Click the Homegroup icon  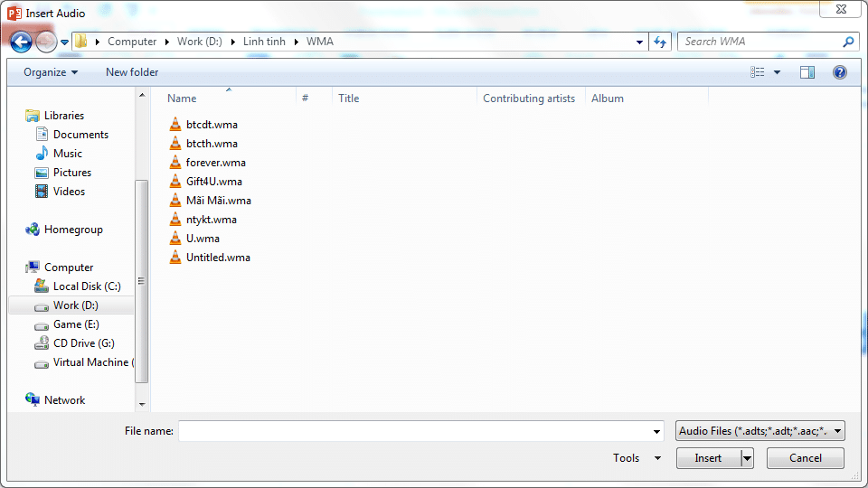point(33,229)
